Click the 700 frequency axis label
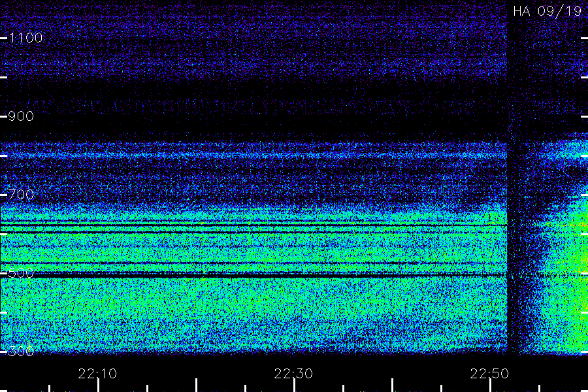 pyautogui.click(x=21, y=194)
